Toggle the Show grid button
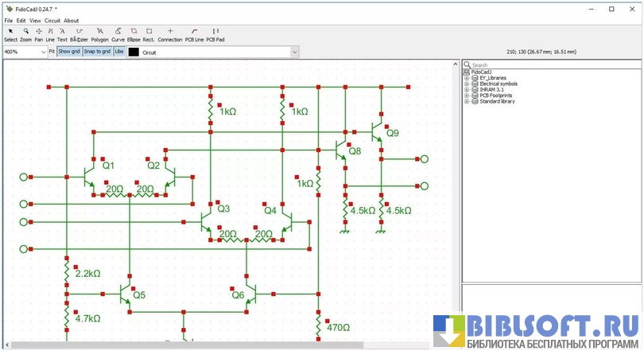The image size is (644, 351). pos(69,52)
